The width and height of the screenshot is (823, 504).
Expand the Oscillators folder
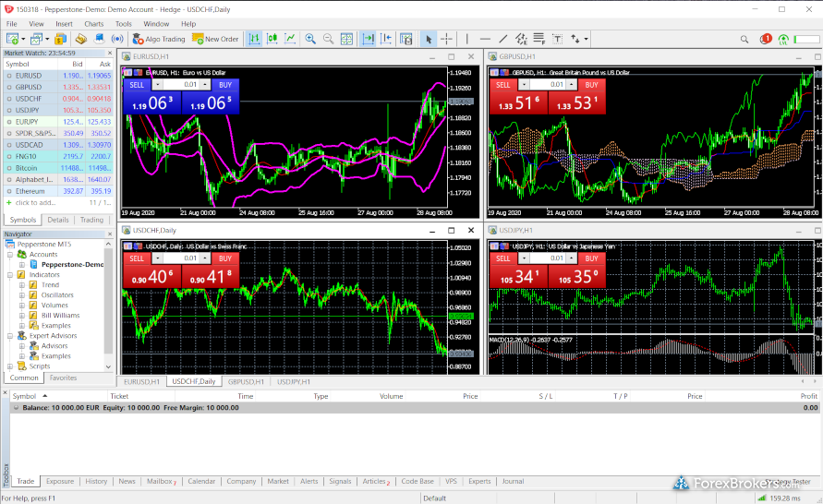click(22, 294)
